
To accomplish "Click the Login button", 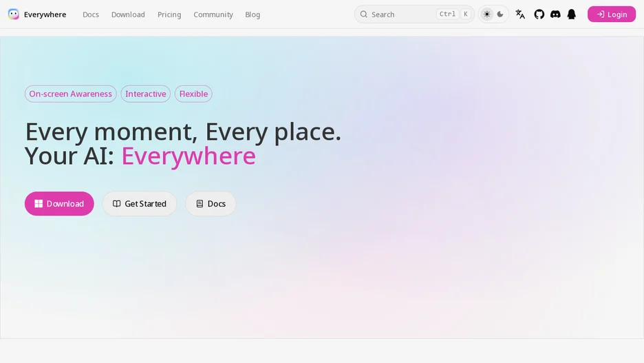I will (x=612, y=14).
